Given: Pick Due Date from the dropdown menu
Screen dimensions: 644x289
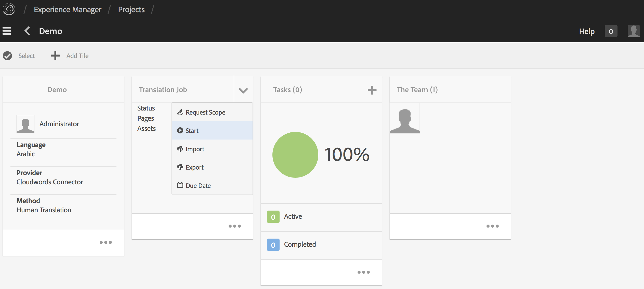Looking at the screenshot, I should point(198,186).
